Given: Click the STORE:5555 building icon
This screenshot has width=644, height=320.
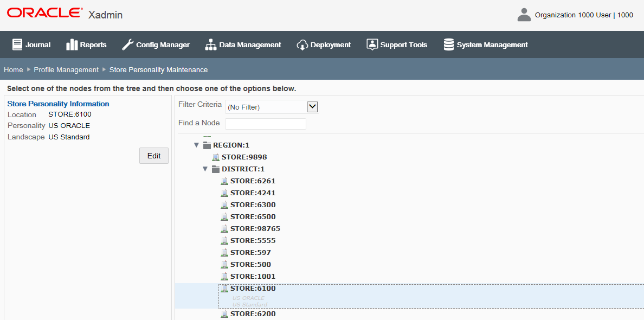Looking at the screenshot, I should (224, 240).
